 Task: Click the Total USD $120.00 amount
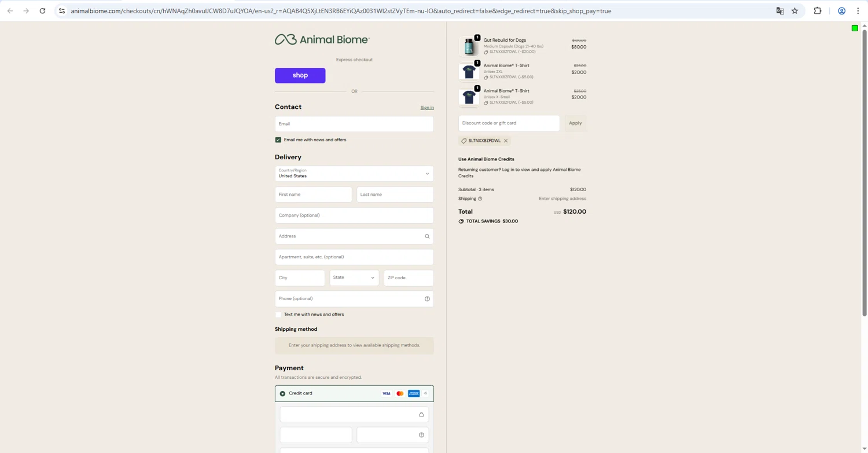pyautogui.click(x=570, y=212)
